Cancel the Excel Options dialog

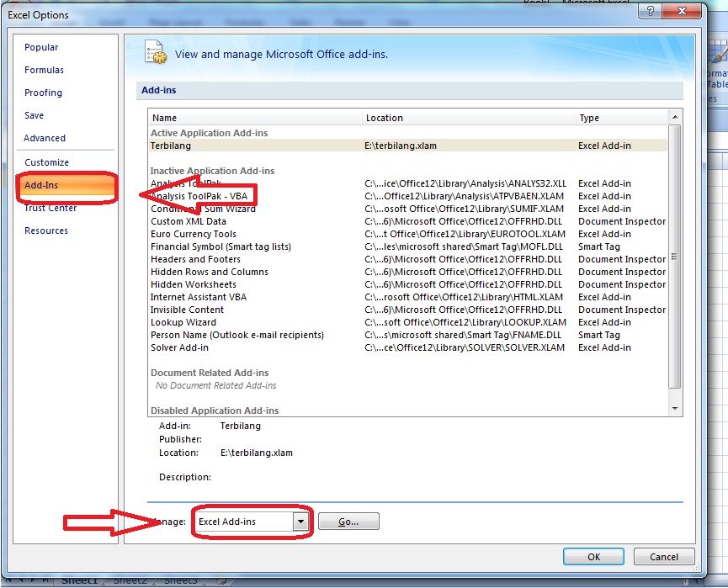[663, 556]
